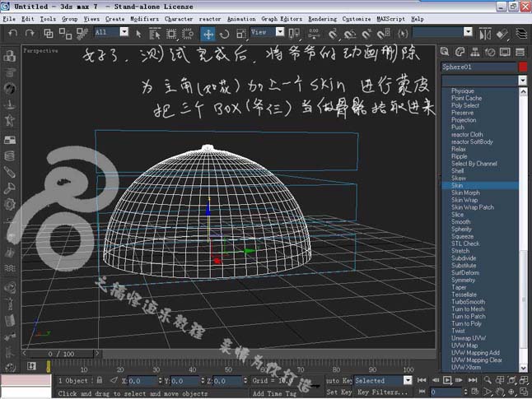This screenshot has height=399, width=532.
Task: Open the Utilities command panel tab
Action: coord(520,52)
